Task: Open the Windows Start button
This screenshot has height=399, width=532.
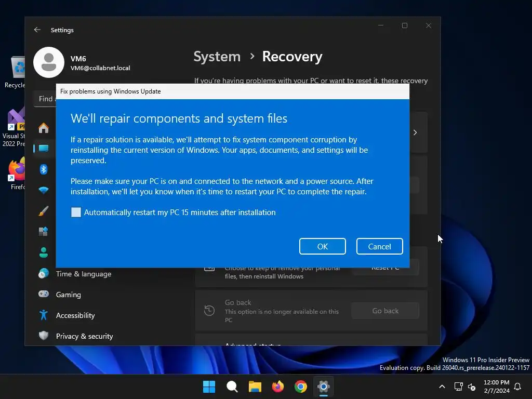Action: point(209,387)
